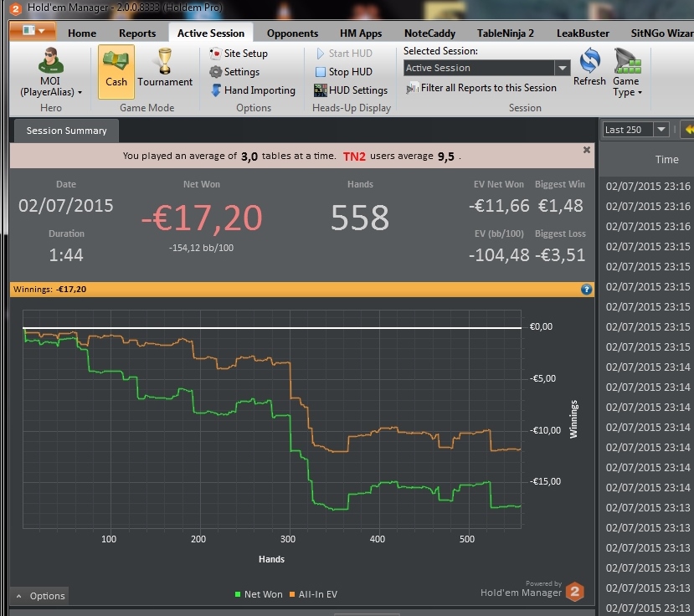Screen dimensions: 694x616
Task: Open HUD Settings
Action: tap(351, 90)
